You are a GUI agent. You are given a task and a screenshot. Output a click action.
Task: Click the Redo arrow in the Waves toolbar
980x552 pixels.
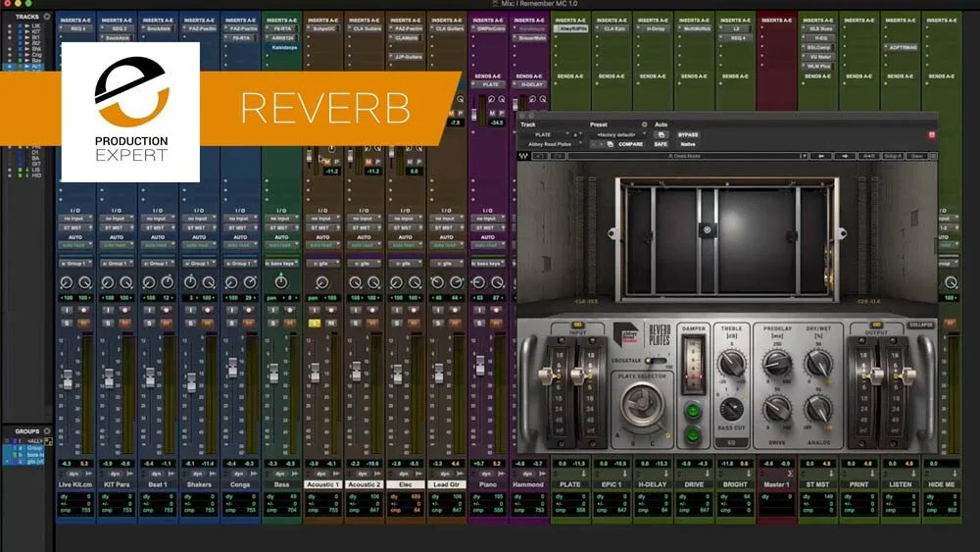pyautogui.click(x=558, y=156)
